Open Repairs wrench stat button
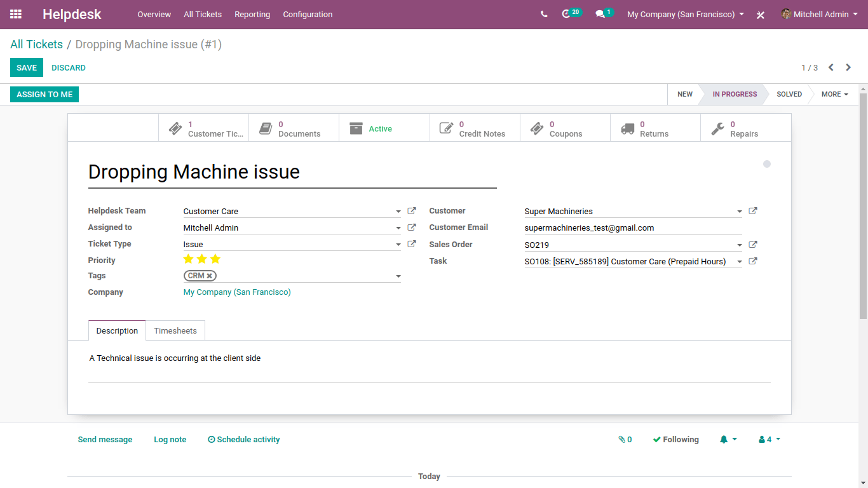Screen dimensions: 868x488 pos(745,128)
